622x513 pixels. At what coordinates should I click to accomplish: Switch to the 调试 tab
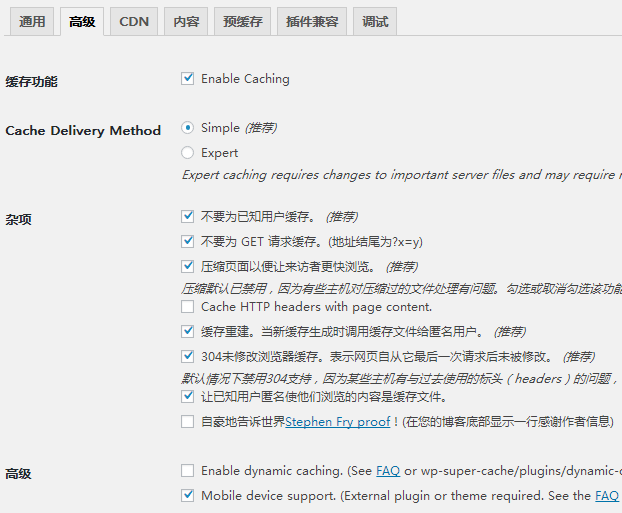click(x=375, y=21)
